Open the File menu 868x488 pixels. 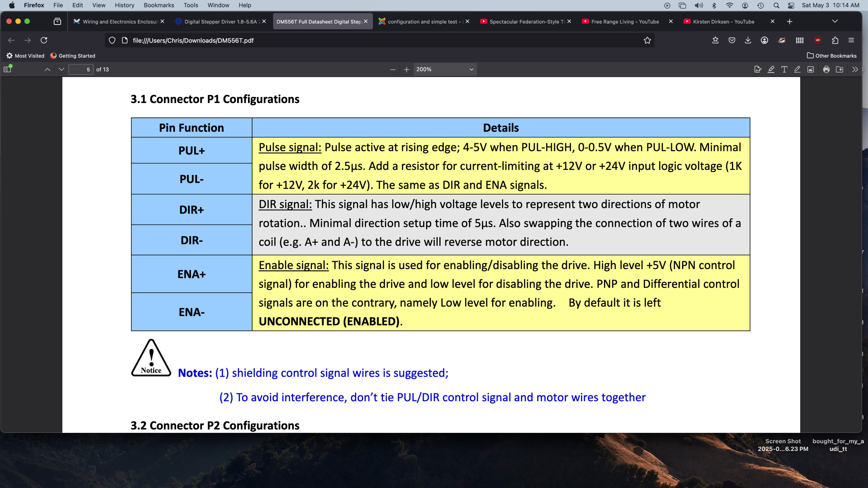click(x=58, y=5)
